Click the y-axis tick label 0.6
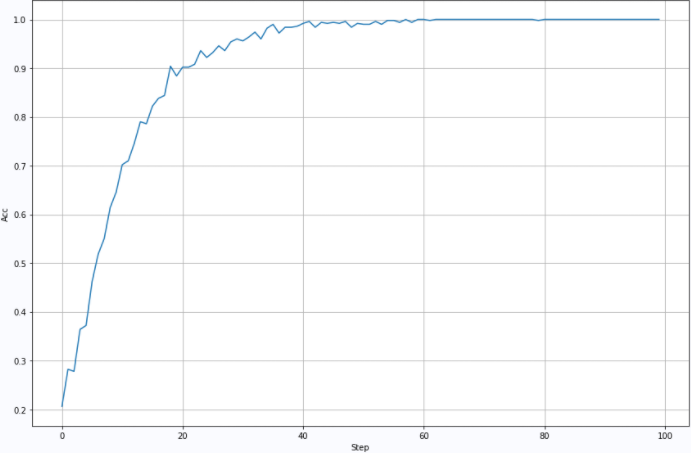Image resolution: width=691 pixels, height=453 pixels. [21, 215]
